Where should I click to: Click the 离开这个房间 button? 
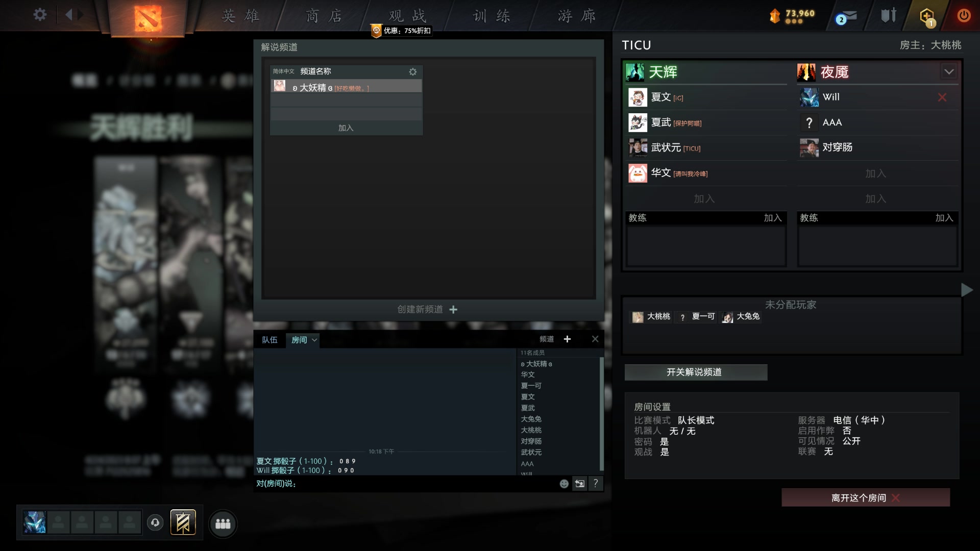[866, 498]
